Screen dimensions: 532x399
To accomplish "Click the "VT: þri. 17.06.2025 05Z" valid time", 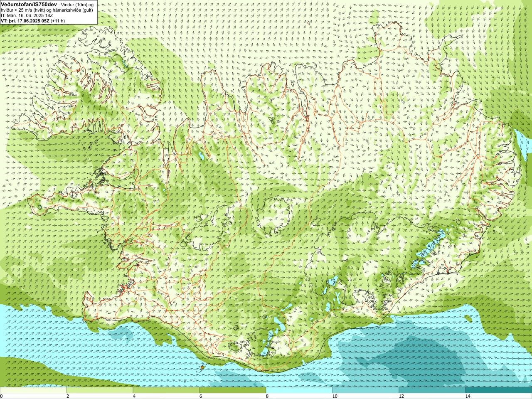I will click(x=25, y=21).
